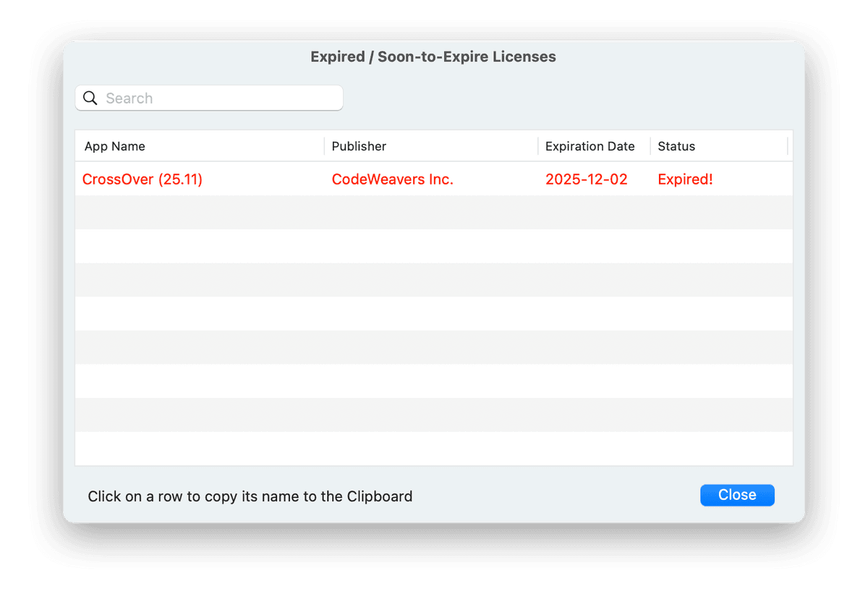Sort by the Expiration Date column header
Viewport: 868px width, 607px height.
(x=590, y=146)
